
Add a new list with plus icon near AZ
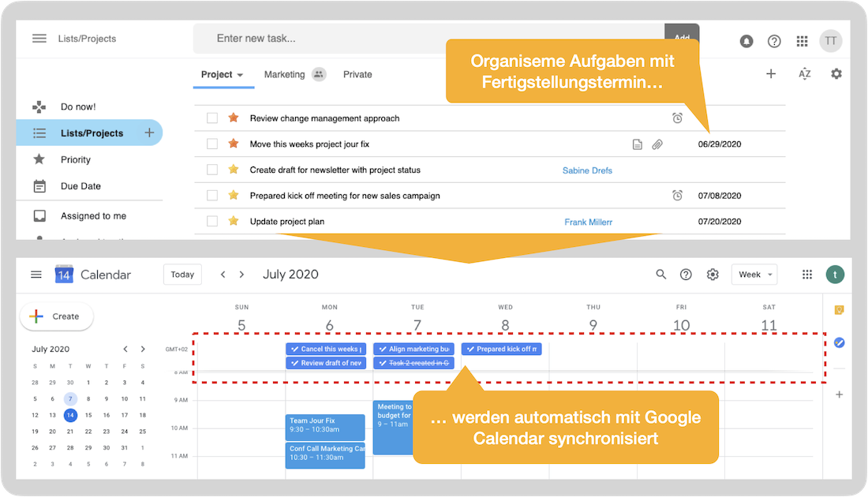click(x=771, y=73)
